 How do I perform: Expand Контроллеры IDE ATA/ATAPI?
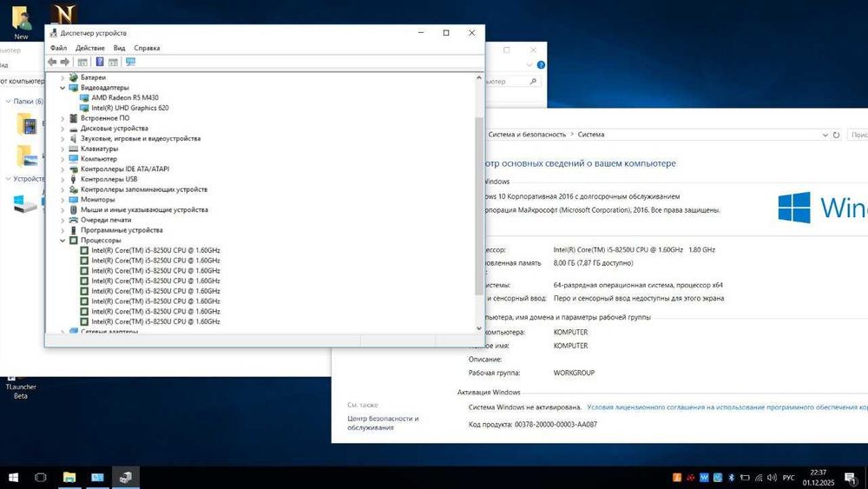(62, 169)
